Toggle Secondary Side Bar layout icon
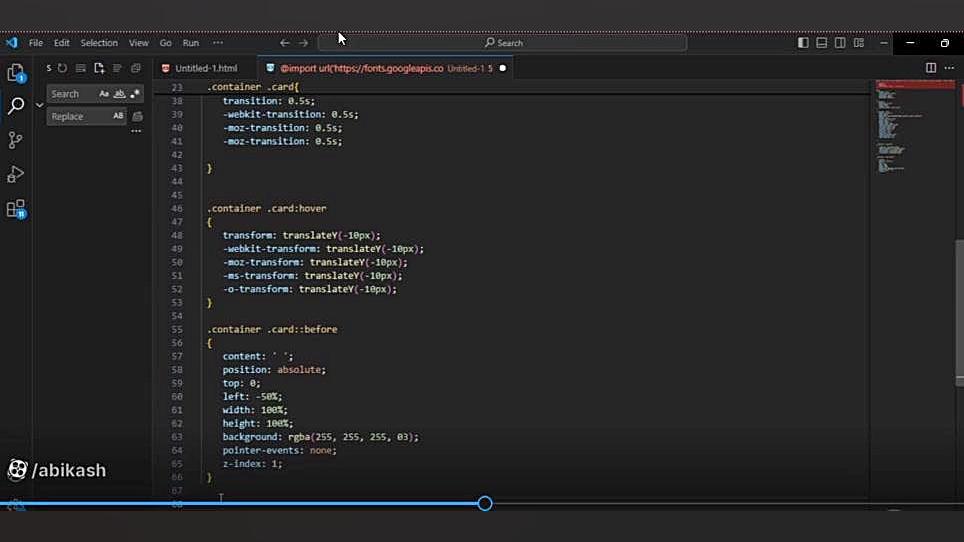 point(840,42)
